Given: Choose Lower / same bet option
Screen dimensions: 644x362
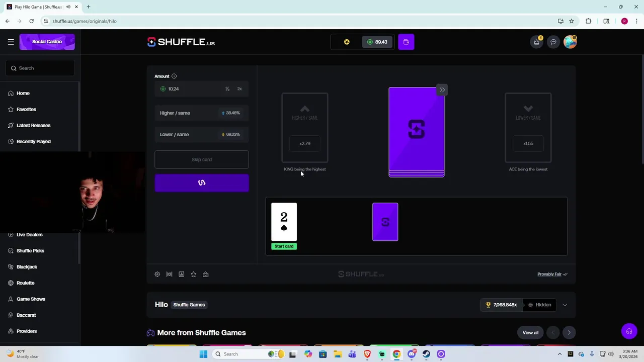Looking at the screenshot, I should coord(202,134).
